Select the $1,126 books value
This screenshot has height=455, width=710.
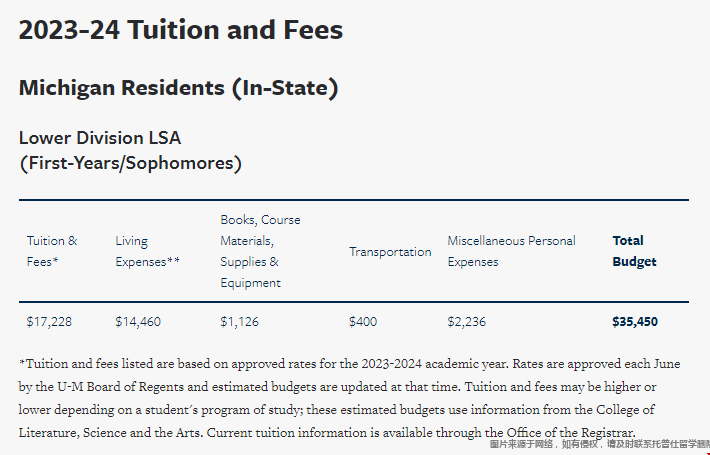(239, 322)
